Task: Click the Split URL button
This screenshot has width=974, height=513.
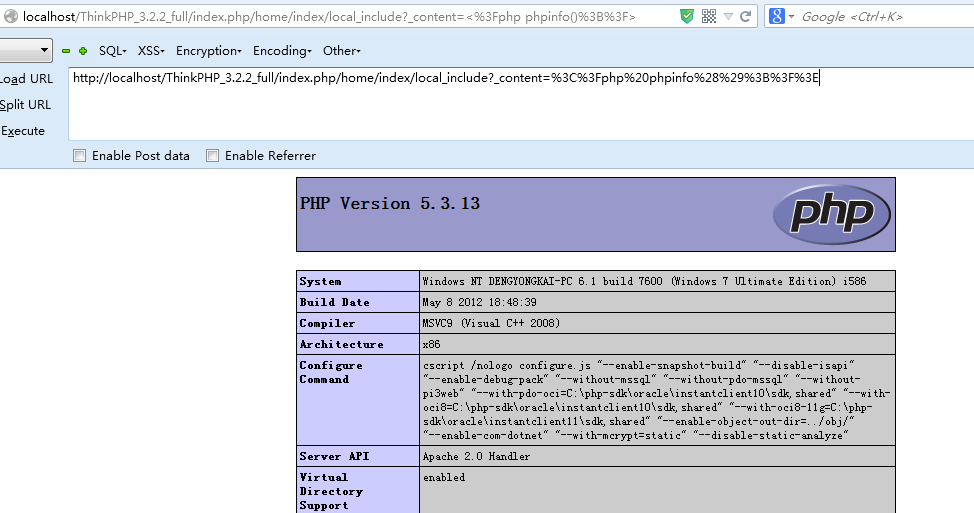Action: click(25, 105)
